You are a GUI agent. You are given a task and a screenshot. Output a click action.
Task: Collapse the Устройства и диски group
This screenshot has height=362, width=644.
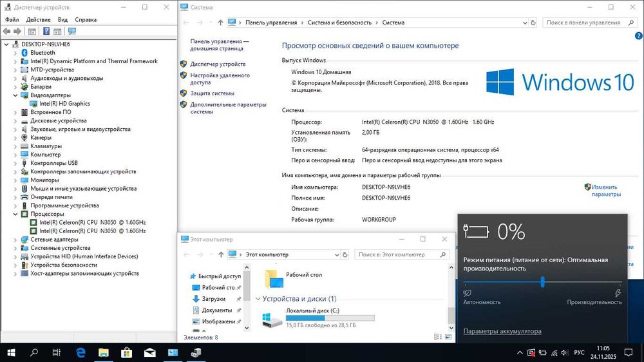(x=258, y=299)
